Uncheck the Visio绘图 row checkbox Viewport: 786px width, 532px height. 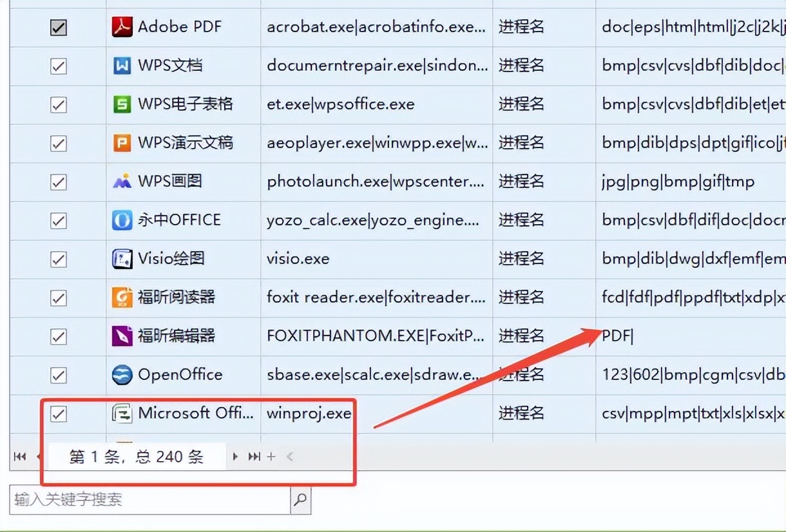click(x=59, y=259)
